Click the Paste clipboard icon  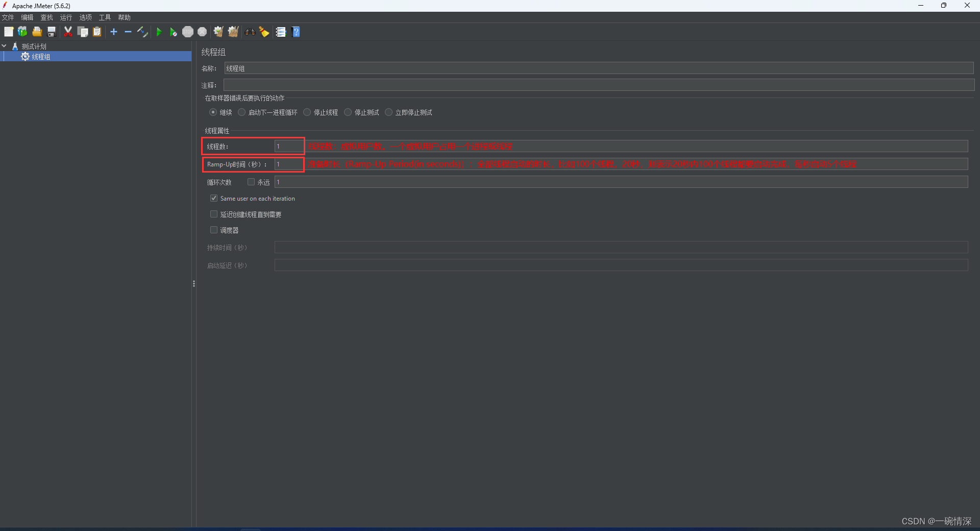click(97, 32)
